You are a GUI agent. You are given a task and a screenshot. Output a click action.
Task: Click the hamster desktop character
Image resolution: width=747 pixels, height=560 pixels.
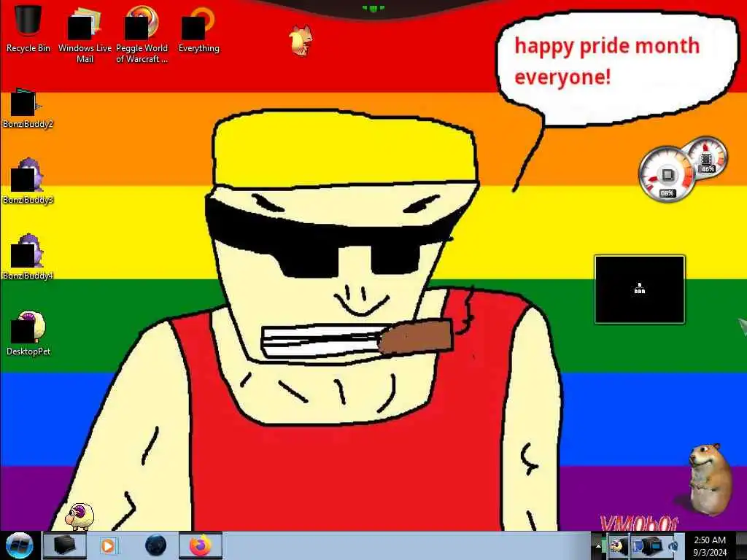point(709,478)
